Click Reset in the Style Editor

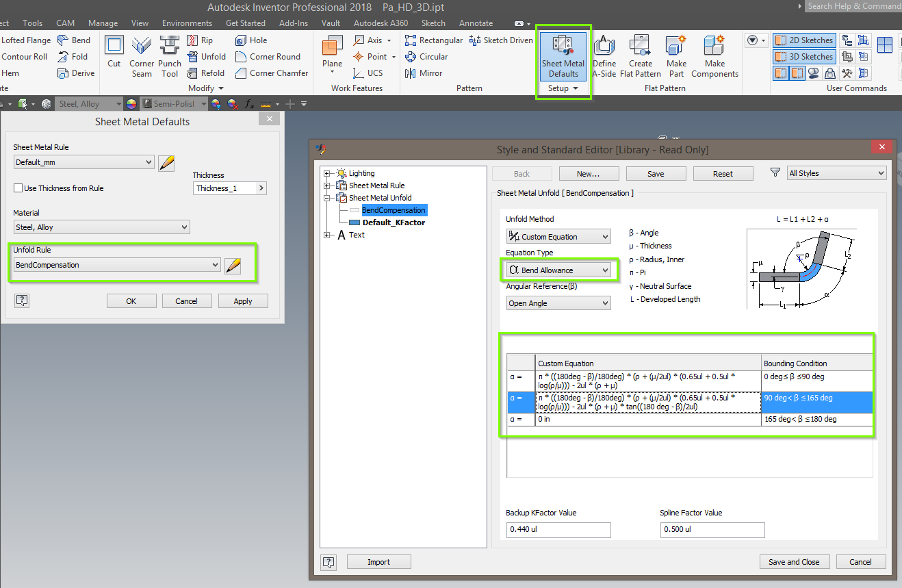(723, 174)
